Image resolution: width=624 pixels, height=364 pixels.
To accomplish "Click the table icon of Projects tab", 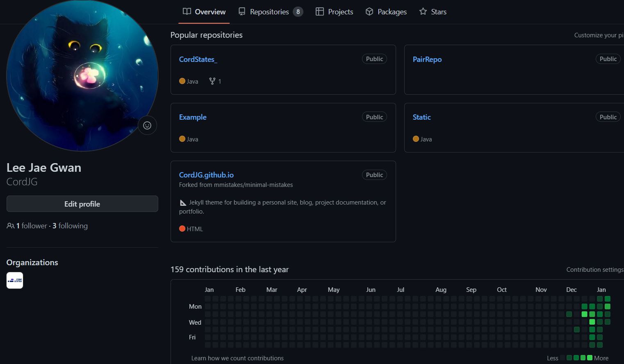I will (x=320, y=11).
